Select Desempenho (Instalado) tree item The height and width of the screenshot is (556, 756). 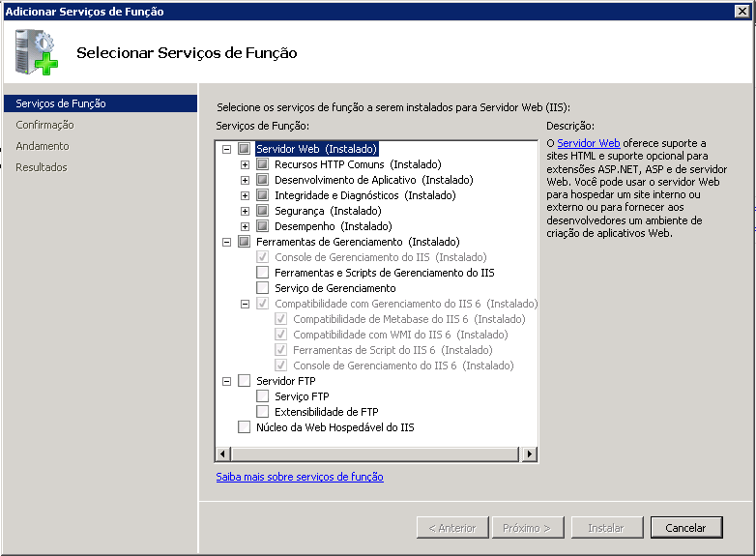(319, 226)
